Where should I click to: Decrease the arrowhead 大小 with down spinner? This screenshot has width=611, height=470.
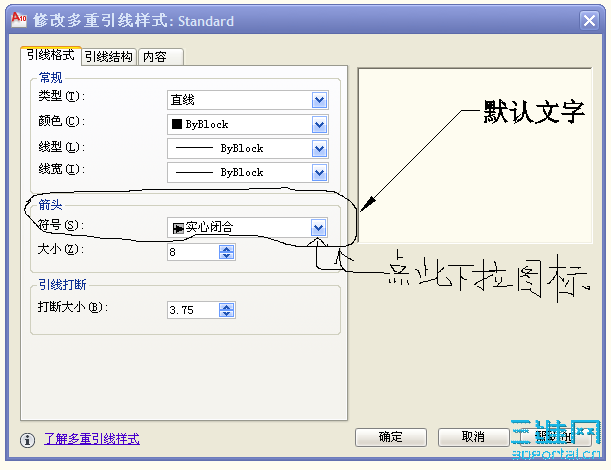(226, 256)
